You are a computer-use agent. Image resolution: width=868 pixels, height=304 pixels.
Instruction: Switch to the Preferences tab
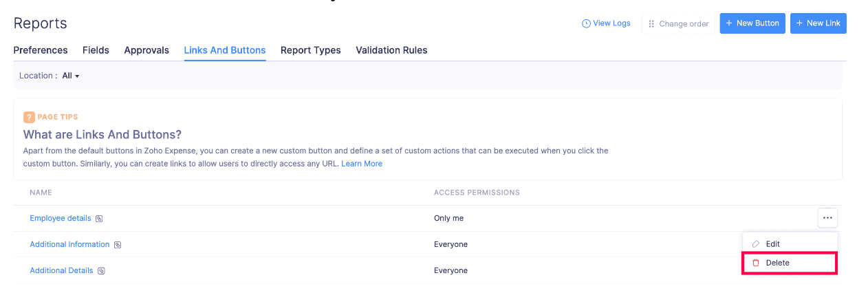click(x=41, y=50)
